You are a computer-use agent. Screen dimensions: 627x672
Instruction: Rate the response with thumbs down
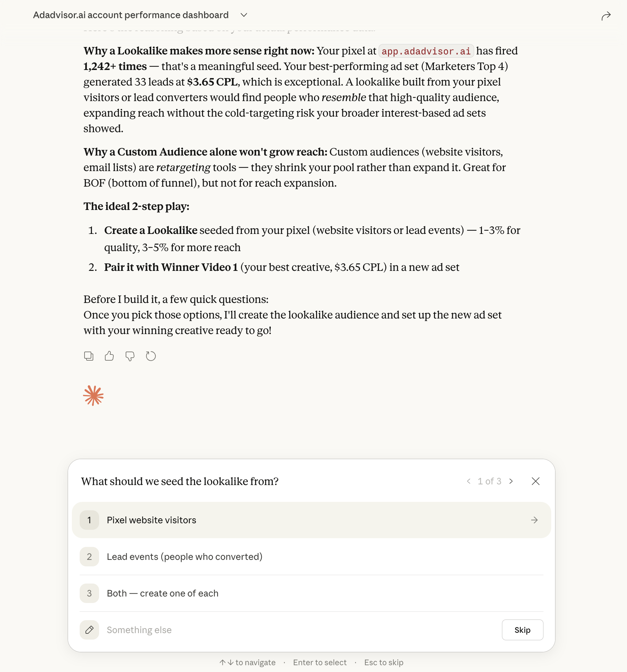pos(130,356)
